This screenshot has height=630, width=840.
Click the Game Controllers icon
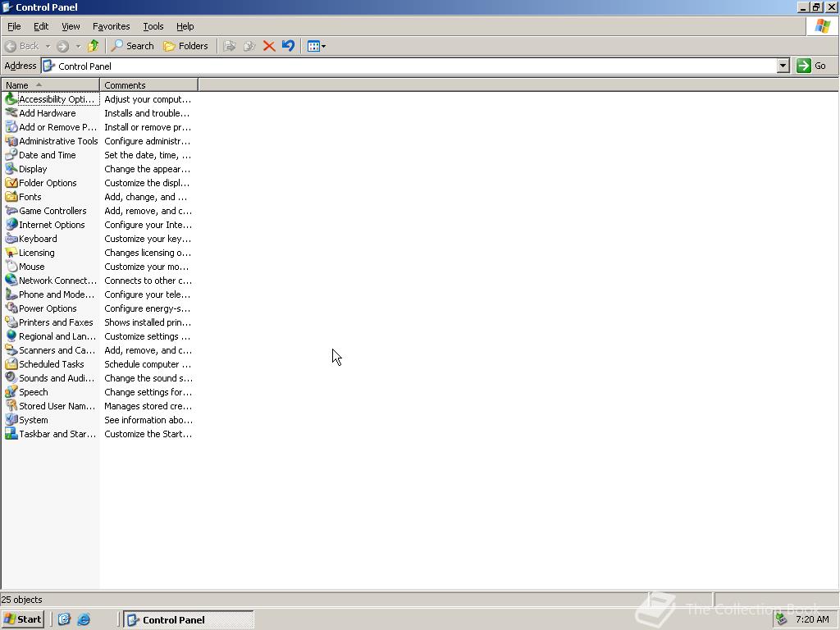(x=11, y=211)
